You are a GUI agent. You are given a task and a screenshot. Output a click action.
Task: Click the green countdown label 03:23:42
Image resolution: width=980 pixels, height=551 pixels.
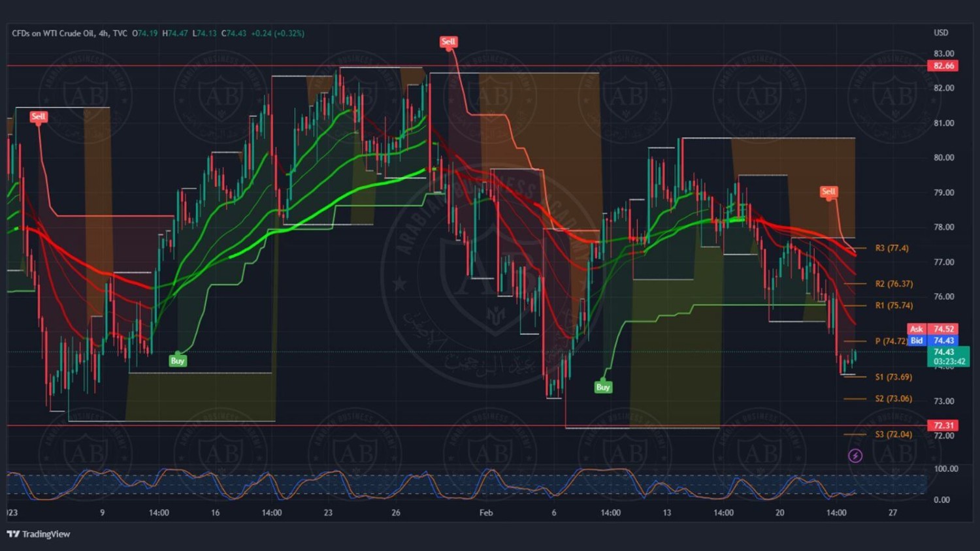click(x=949, y=362)
